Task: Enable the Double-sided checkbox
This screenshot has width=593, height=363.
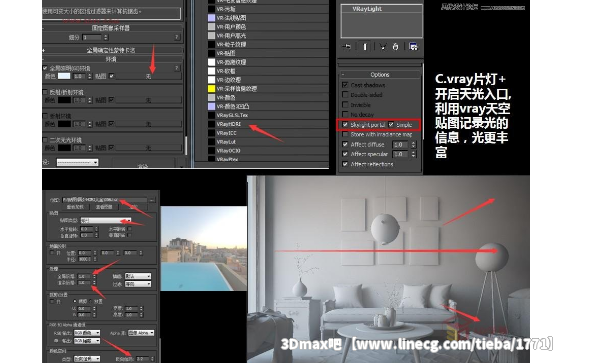Action: pos(345,95)
